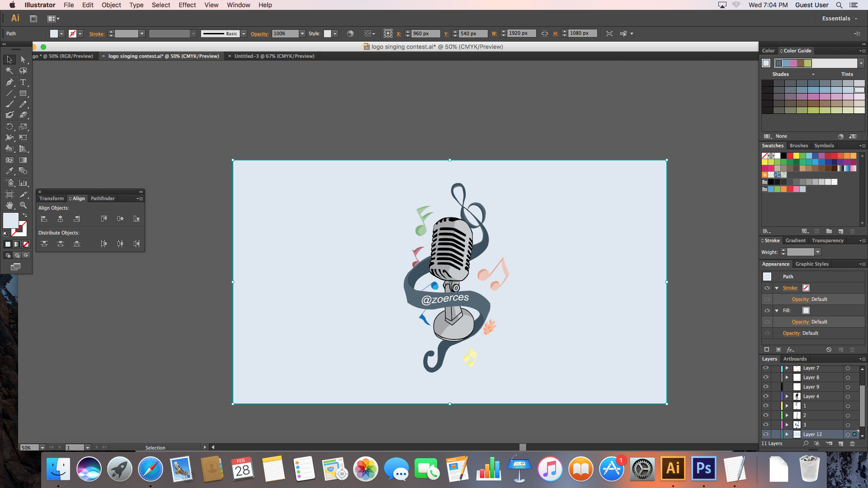The height and width of the screenshot is (488, 868).
Task: Select the Zoom tool in toolbox
Action: click(x=23, y=205)
